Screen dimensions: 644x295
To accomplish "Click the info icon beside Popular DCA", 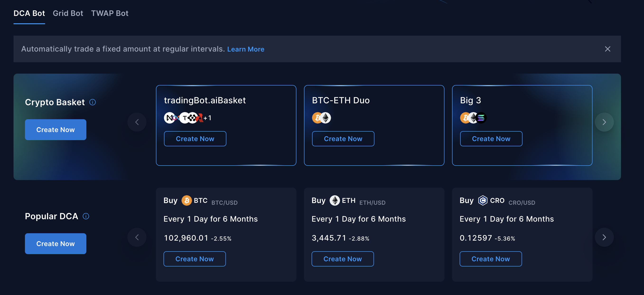I will click(x=86, y=216).
